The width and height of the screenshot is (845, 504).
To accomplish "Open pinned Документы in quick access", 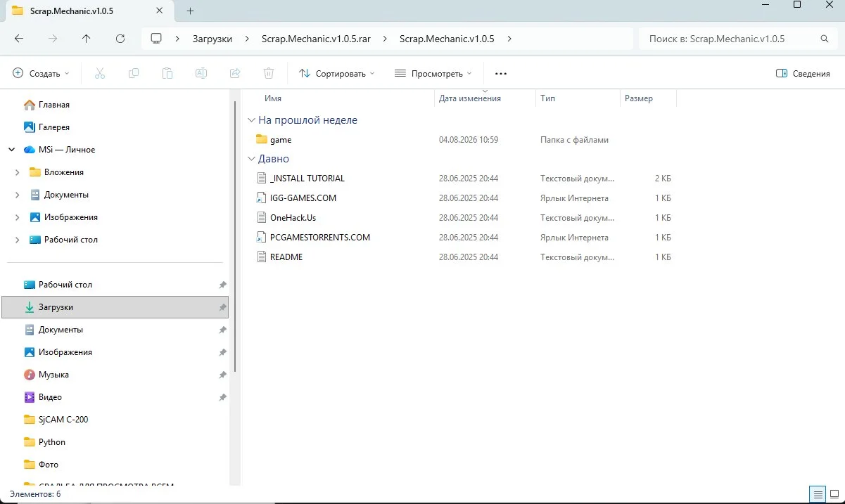I will click(61, 330).
